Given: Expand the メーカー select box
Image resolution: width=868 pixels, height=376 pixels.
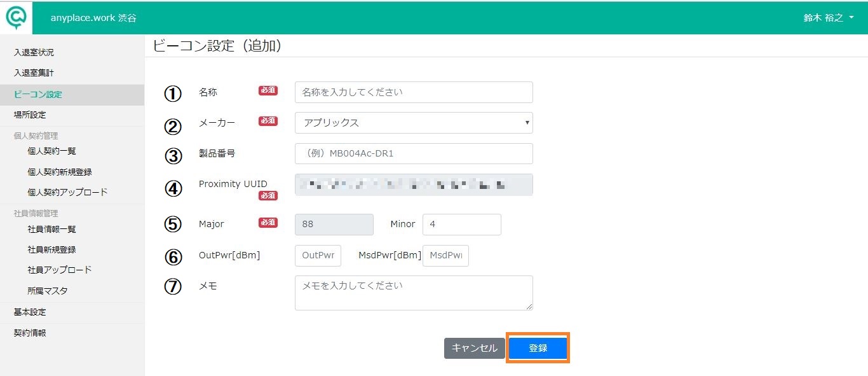Looking at the screenshot, I should tap(414, 123).
